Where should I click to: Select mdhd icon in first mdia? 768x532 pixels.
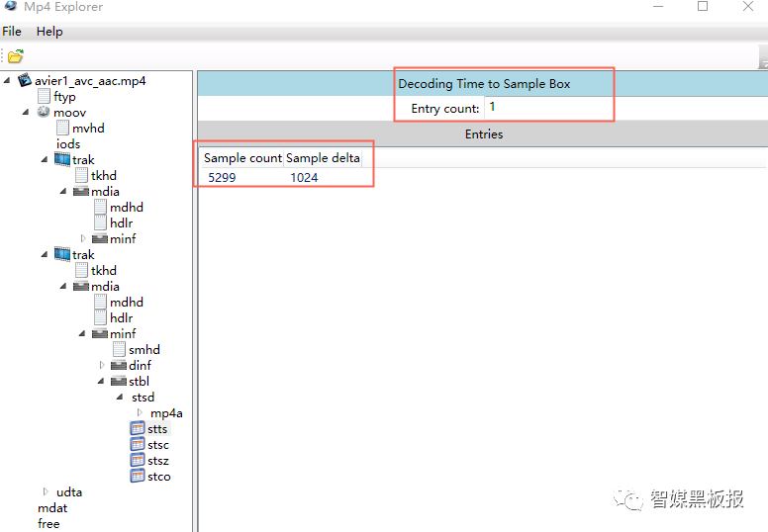pos(100,207)
